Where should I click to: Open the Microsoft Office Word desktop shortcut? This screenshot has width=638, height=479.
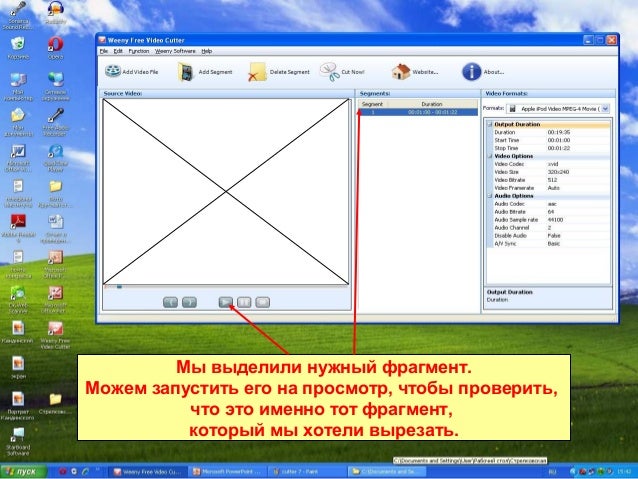[x=18, y=158]
